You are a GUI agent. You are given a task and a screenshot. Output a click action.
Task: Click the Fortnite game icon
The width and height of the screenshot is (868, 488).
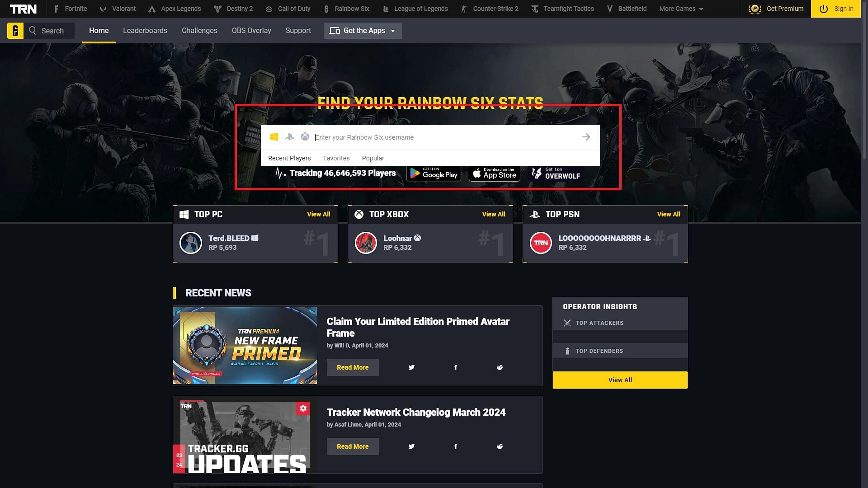click(56, 8)
